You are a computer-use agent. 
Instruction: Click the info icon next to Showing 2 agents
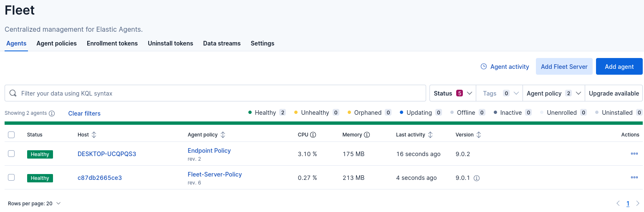52,113
